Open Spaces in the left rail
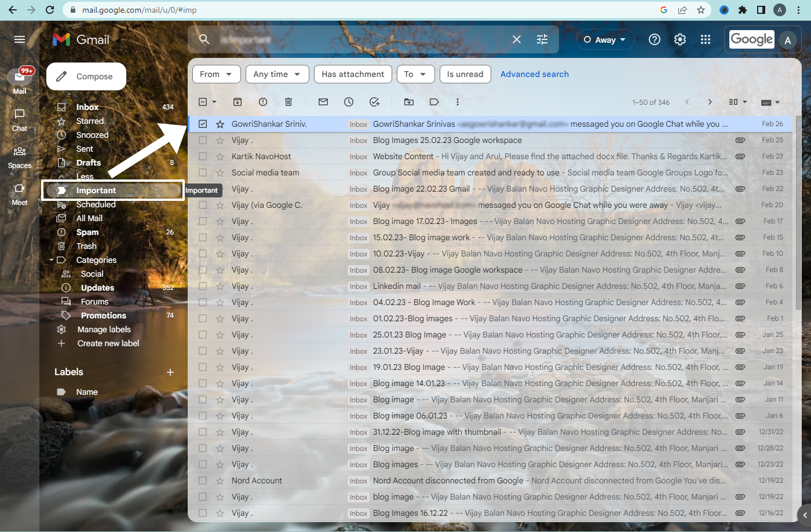The width and height of the screenshot is (811, 532). click(x=20, y=157)
